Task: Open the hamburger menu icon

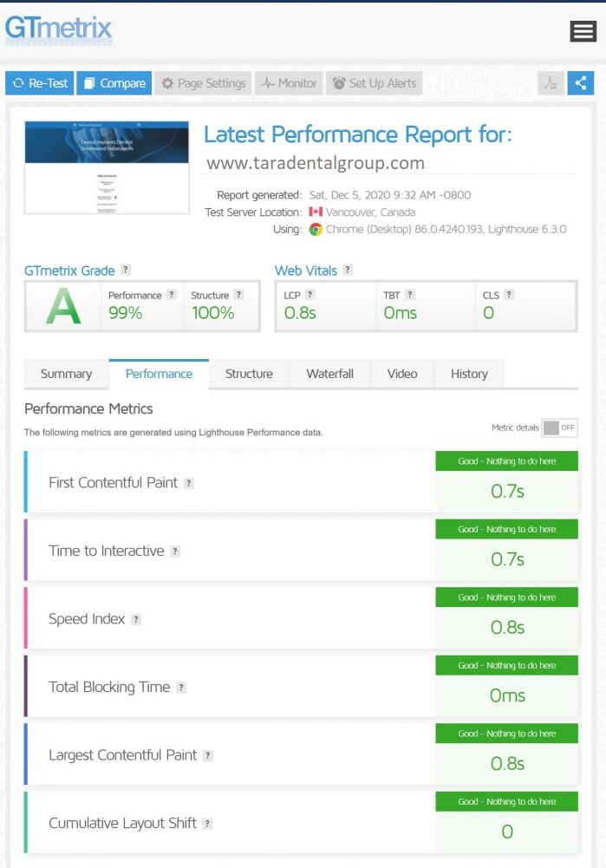Action: click(583, 32)
